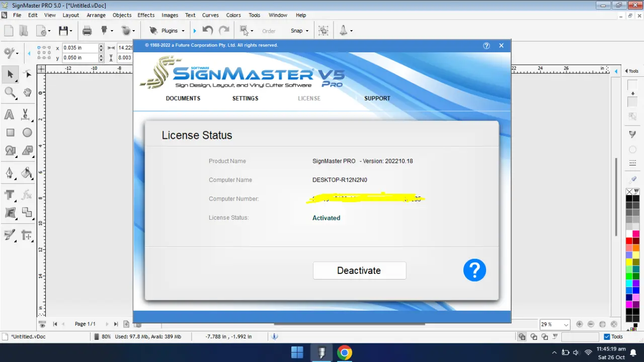Choose the Text tool (letter A)
The image size is (644, 362).
[9, 115]
